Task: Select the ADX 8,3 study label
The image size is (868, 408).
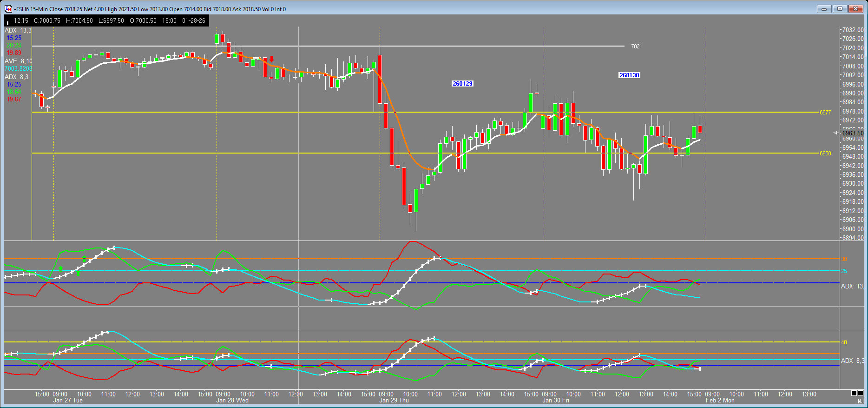Action: [x=16, y=77]
